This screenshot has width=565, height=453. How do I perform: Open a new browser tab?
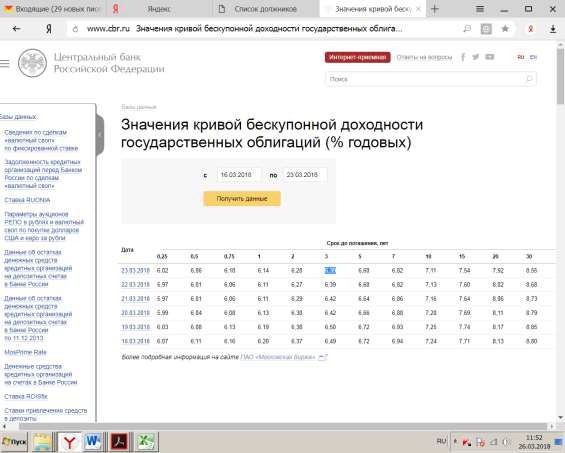coord(435,9)
